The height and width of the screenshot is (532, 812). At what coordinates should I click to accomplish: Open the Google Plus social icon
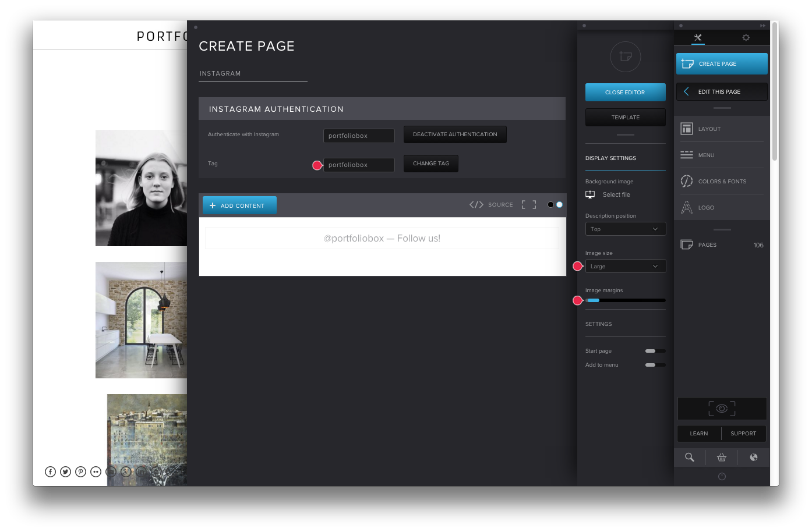pyautogui.click(x=126, y=471)
